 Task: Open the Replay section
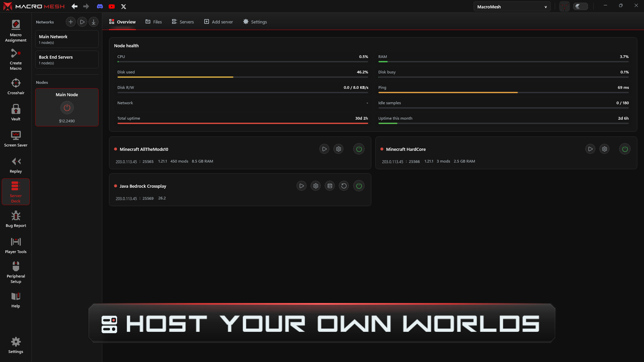16,165
